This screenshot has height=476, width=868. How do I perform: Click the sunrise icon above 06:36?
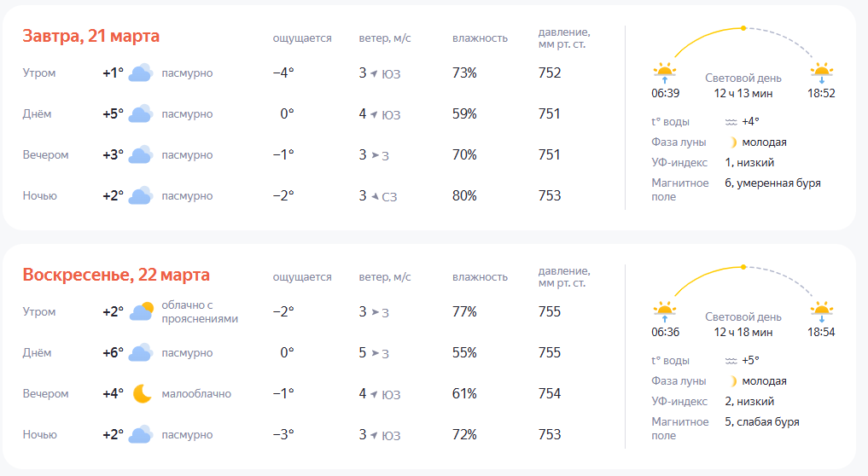pos(665,311)
